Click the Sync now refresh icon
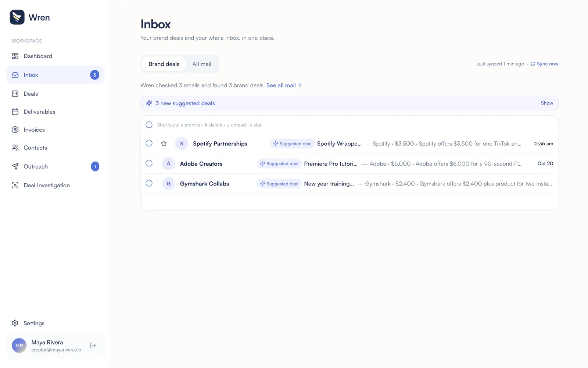 tap(533, 64)
